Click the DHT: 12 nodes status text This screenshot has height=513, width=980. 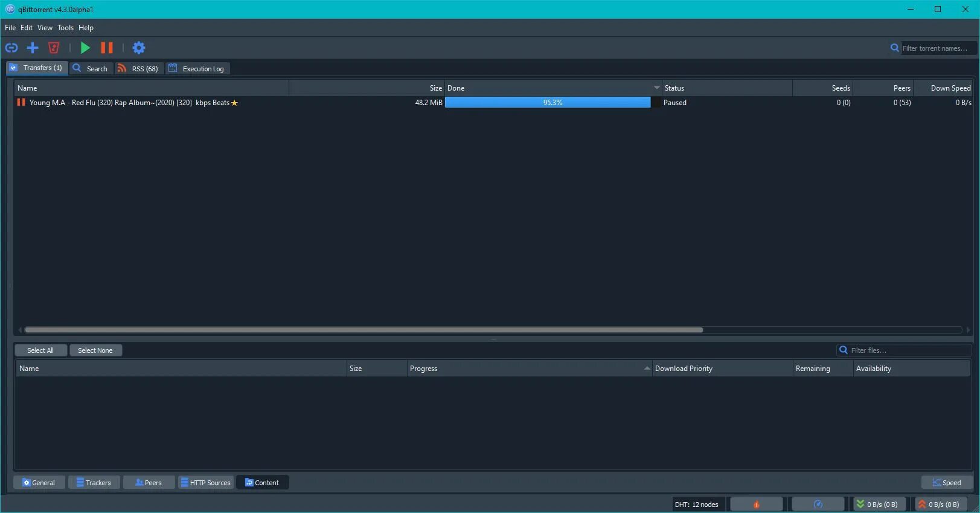pos(696,505)
